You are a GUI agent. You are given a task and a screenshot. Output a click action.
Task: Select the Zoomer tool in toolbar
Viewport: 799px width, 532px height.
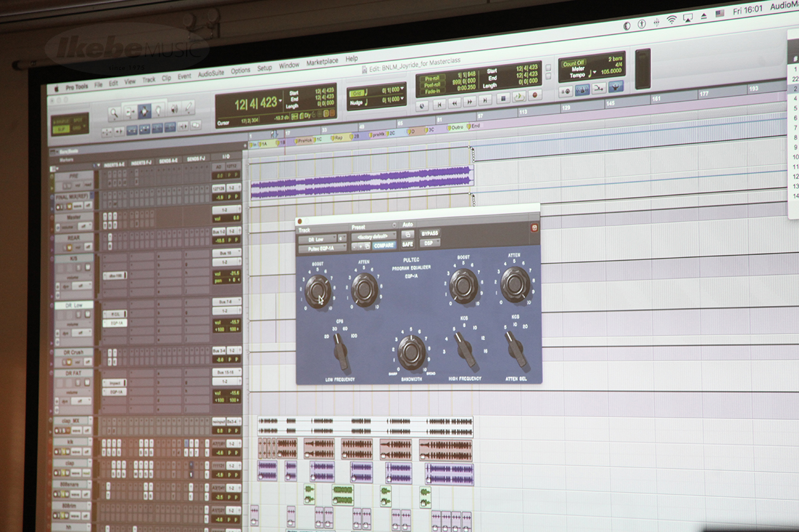point(114,113)
